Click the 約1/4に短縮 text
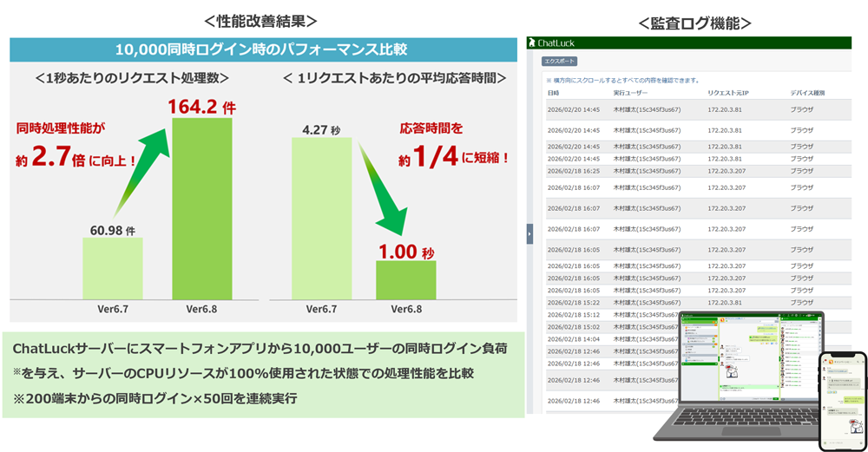The width and height of the screenshot is (868, 452). 453,156
